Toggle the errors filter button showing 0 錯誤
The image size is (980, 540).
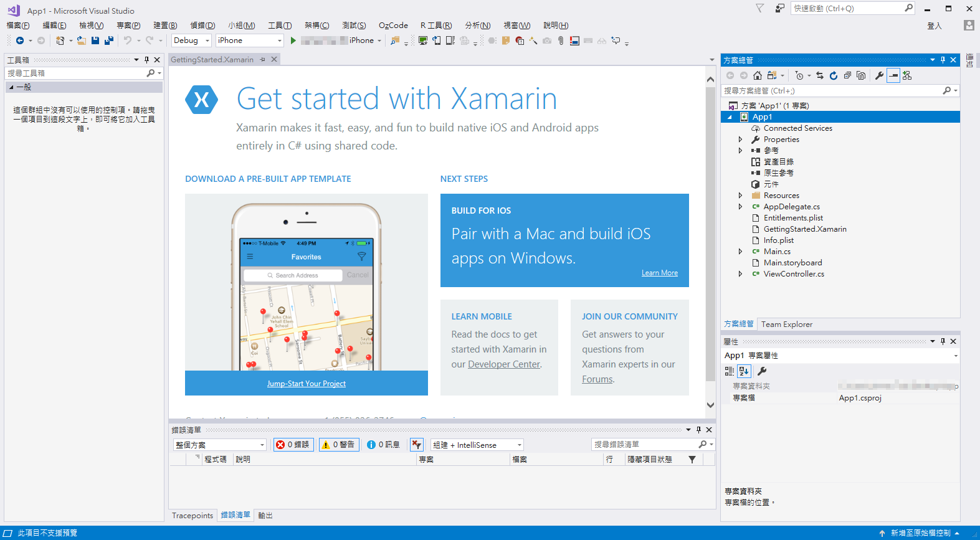pos(293,445)
